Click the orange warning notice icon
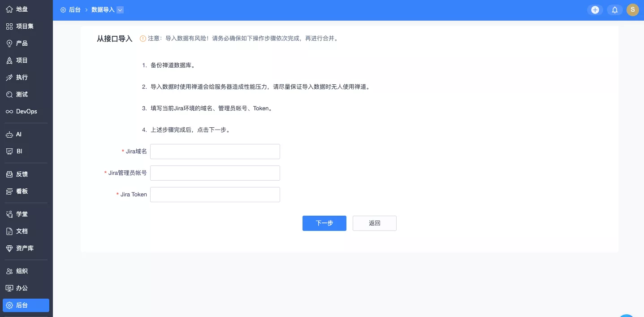The width and height of the screenshot is (644, 317). (143, 39)
